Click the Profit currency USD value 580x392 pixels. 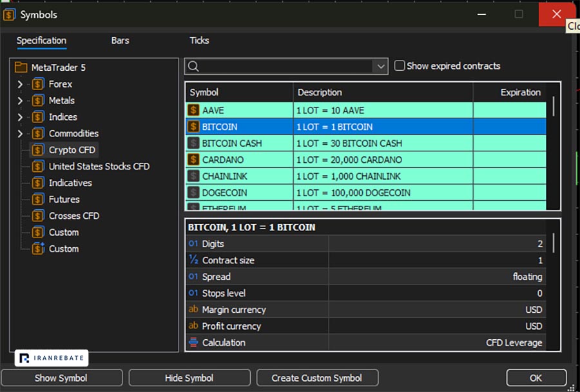click(534, 326)
